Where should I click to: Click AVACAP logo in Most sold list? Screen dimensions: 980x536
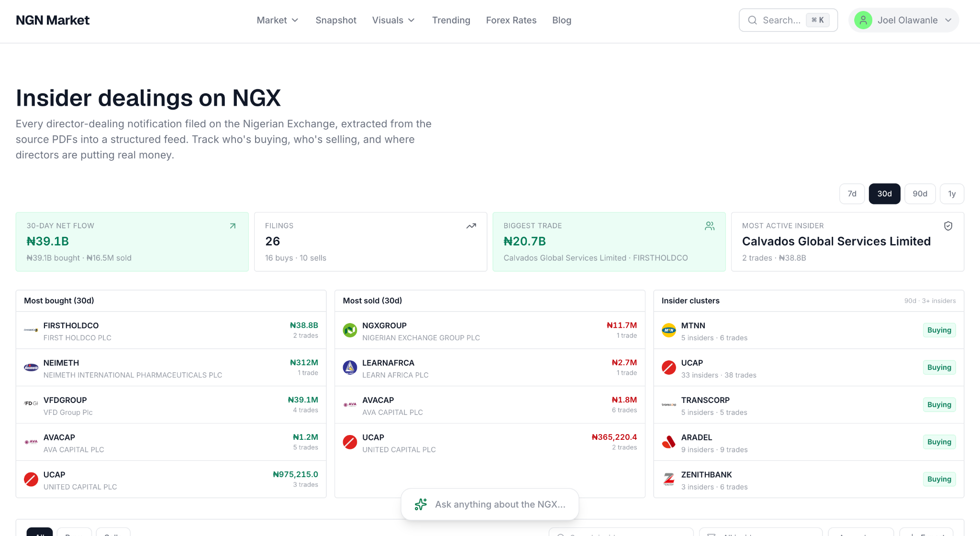click(x=350, y=404)
